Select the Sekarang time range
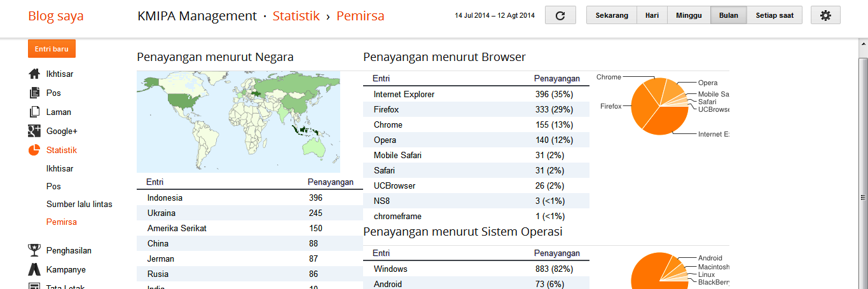This screenshot has height=289, width=868. pyautogui.click(x=612, y=15)
